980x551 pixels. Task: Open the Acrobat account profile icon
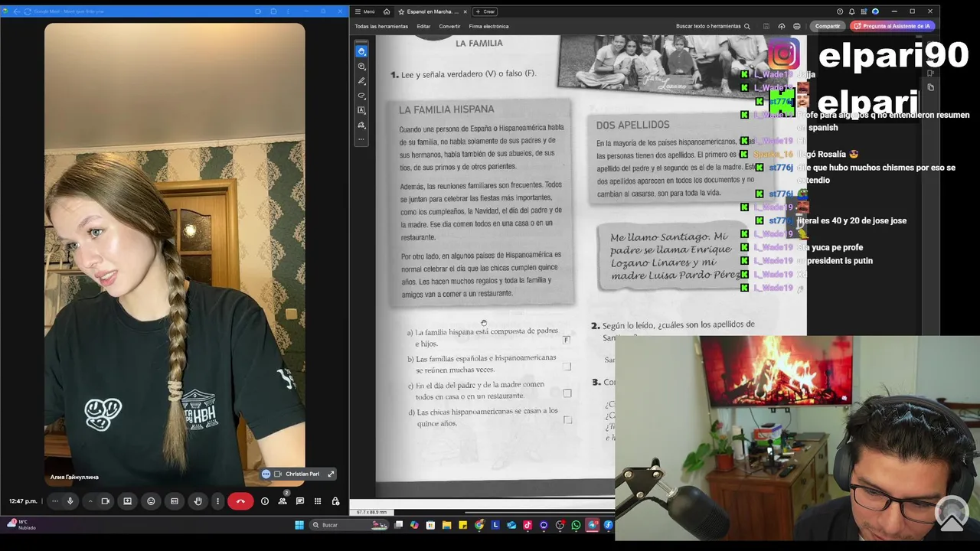875,11
